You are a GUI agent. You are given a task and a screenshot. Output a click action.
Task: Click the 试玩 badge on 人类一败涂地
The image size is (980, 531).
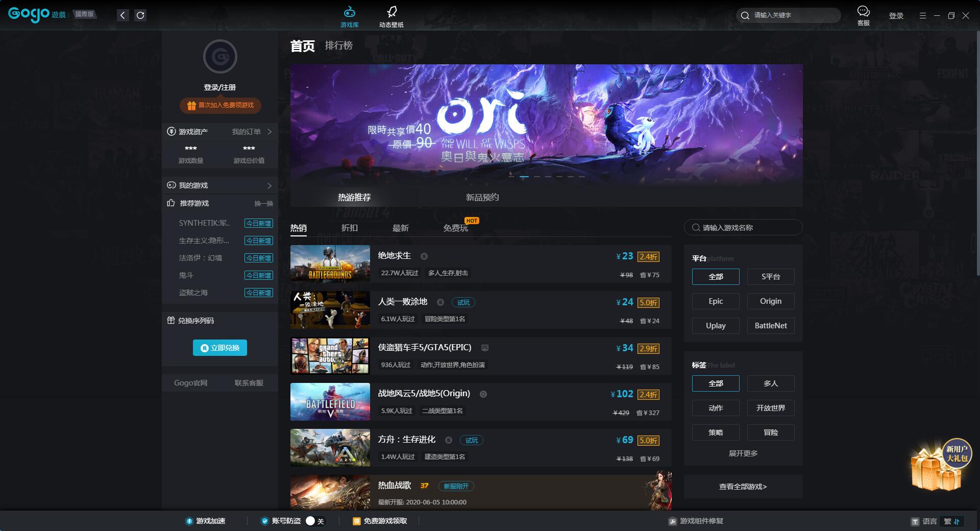tap(463, 302)
